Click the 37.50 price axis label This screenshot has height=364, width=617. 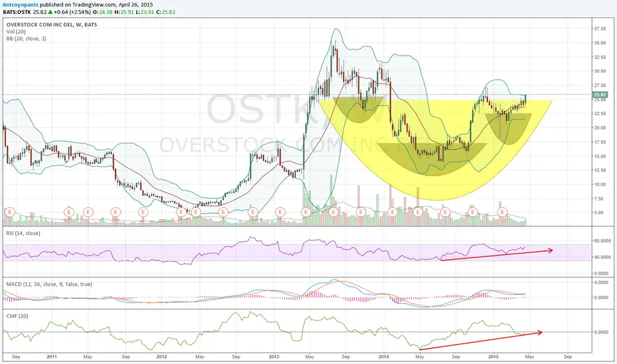(600, 28)
